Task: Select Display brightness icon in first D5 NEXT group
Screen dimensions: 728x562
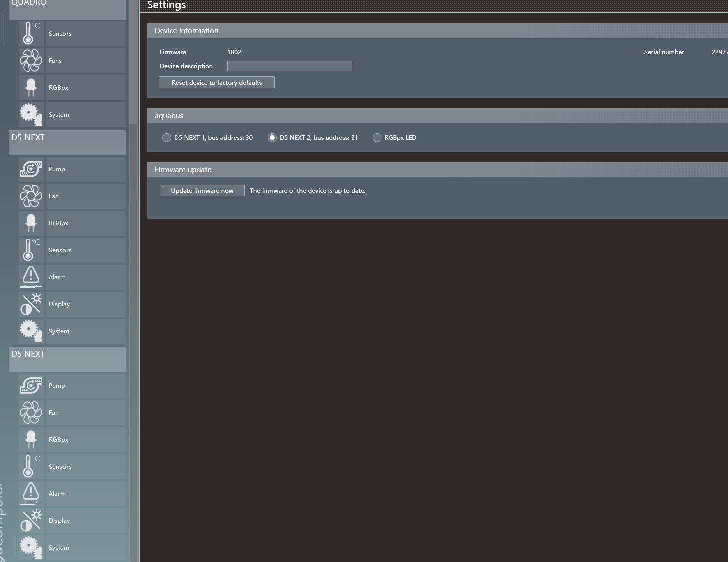Action: pos(31,304)
